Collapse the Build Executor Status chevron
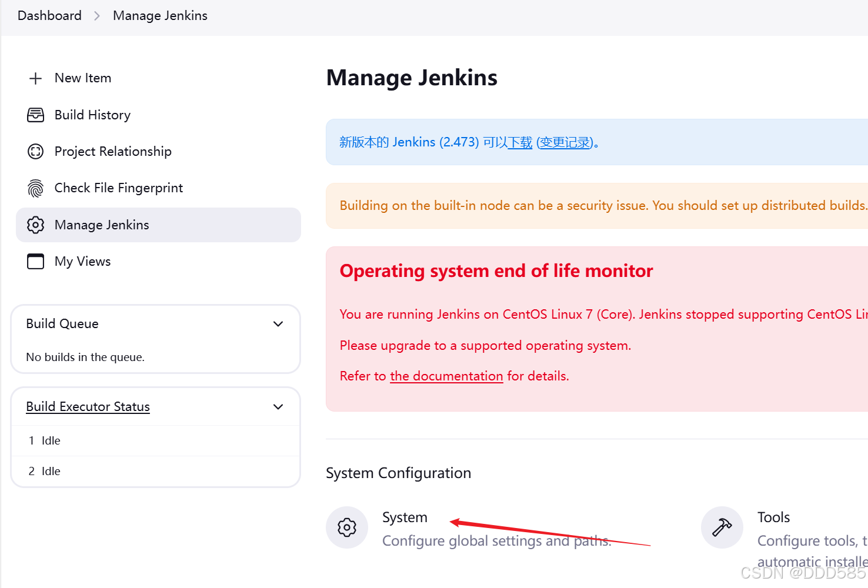 tap(278, 407)
